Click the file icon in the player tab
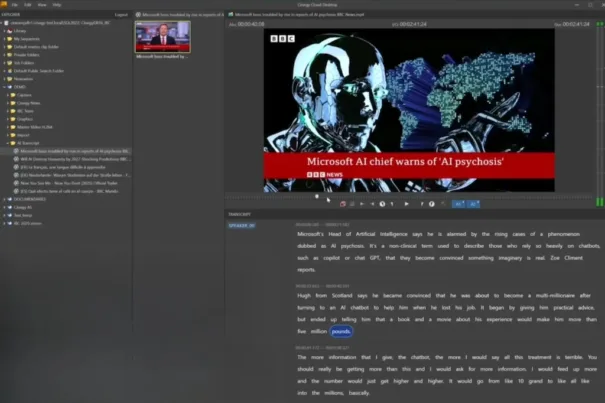Viewport: 605px width, 403px height. [231, 15]
